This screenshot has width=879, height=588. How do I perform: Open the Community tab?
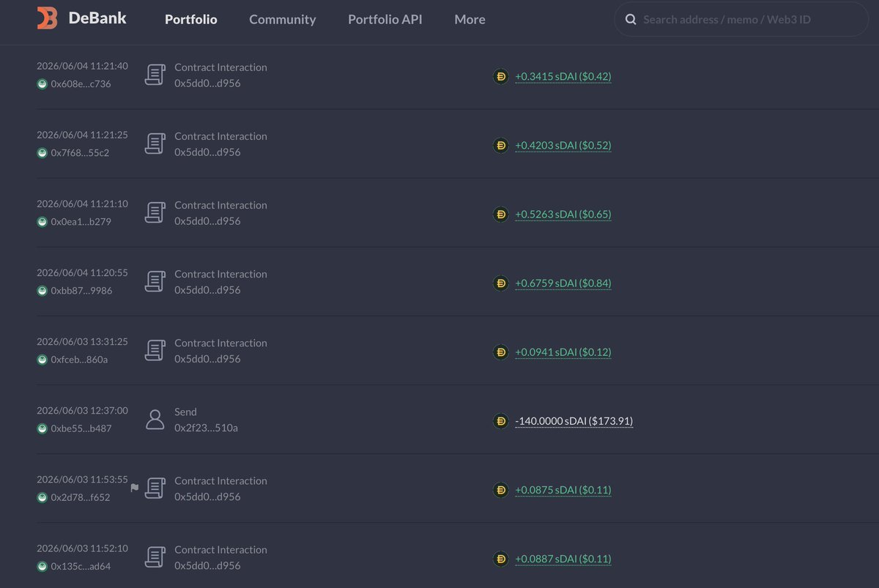point(283,20)
